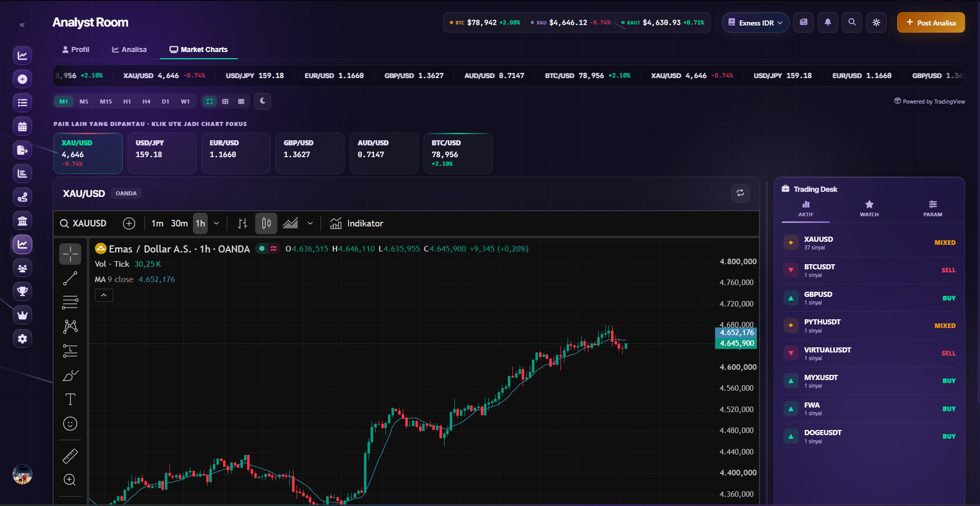The height and width of the screenshot is (506, 980).
Task: Refresh the XAU/USD chart
Action: 740,193
